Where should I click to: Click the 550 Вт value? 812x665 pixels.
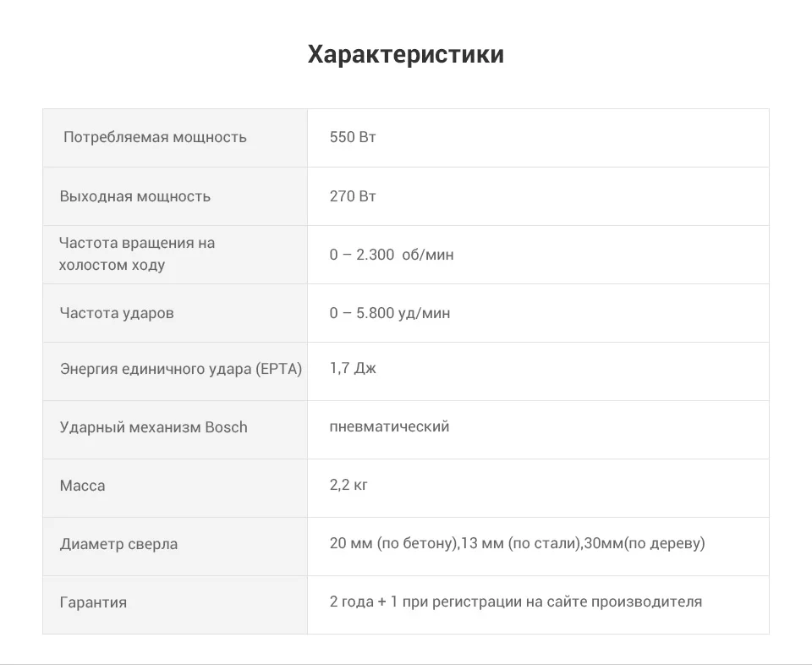click(353, 137)
